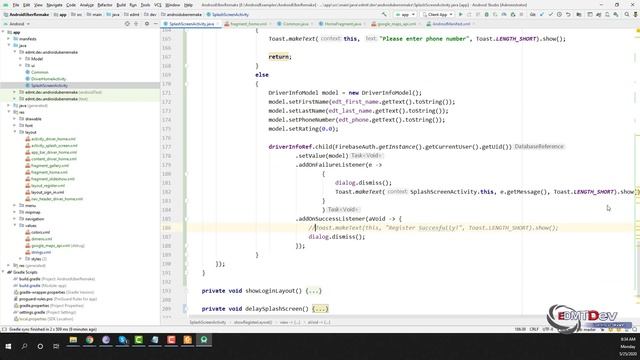640x360 pixels.
Task: Collapse the layout folder
Action: pyautogui.click(x=15, y=132)
